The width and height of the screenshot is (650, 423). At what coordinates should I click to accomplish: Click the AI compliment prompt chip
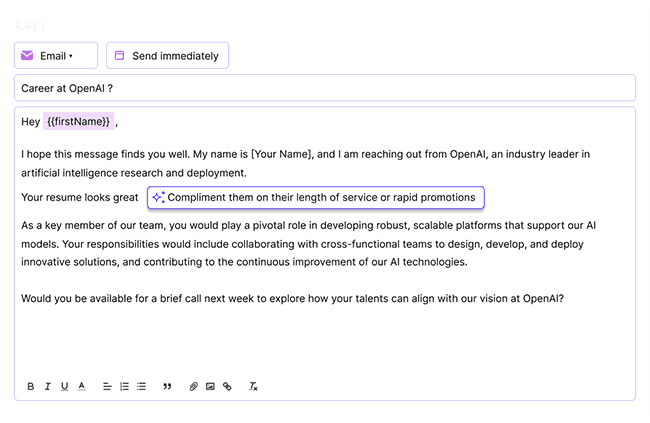tap(315, 197)
